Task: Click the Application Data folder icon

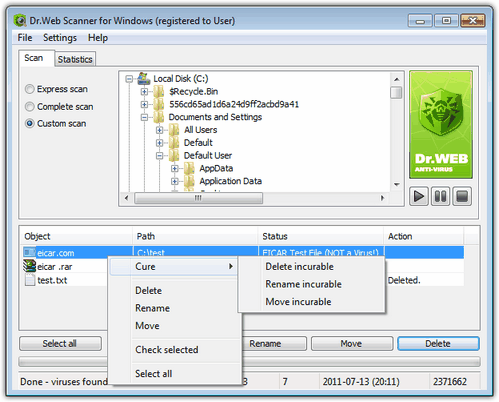Action: pos(189,181)
